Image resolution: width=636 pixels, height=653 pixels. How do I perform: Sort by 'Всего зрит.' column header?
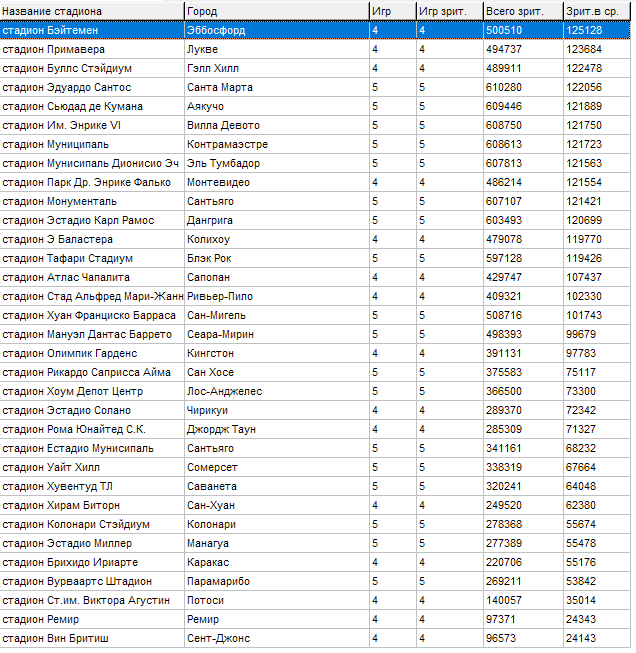521,11
